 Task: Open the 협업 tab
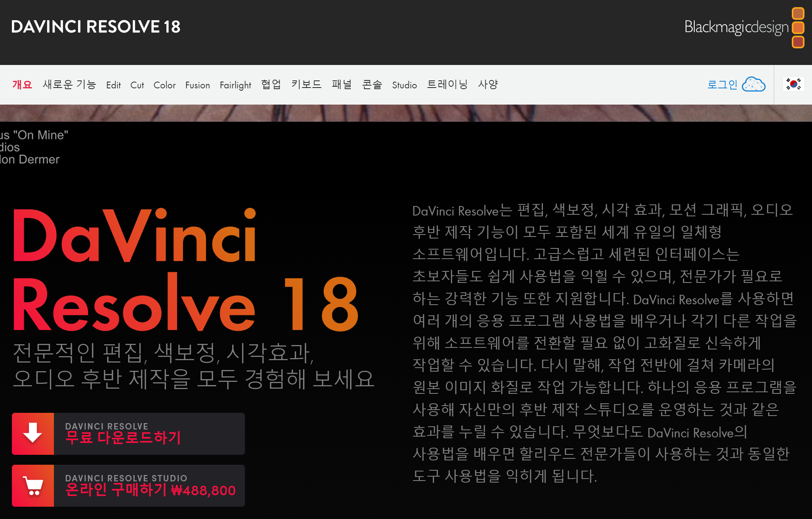click(x=271, y=84)
